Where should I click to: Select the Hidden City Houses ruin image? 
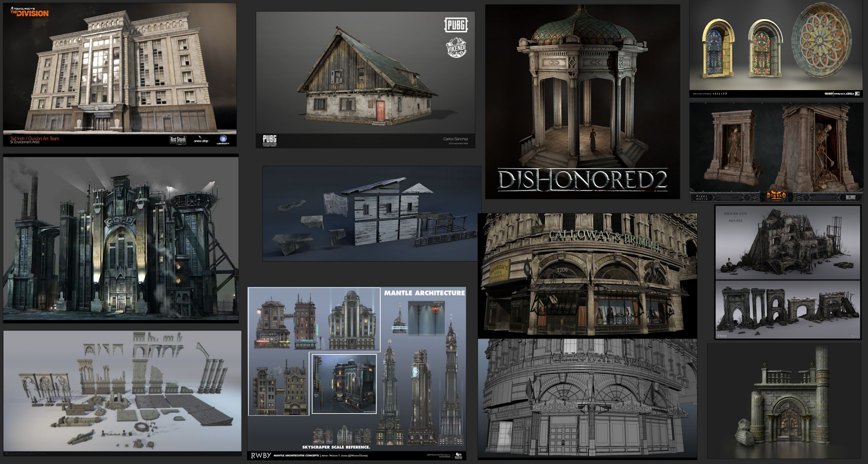tap(788, 242)
